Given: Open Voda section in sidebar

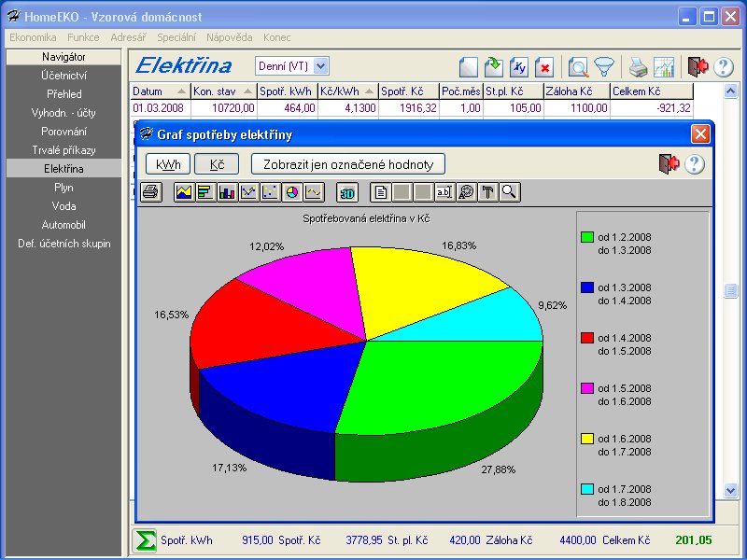Looking at the screenshot, I should 63,205.
